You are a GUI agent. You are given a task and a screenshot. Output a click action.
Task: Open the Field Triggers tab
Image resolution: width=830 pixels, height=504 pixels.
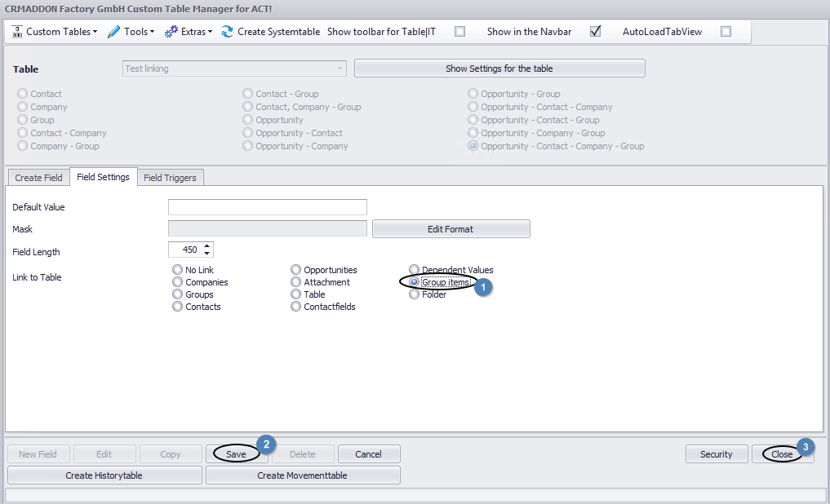[170, 178]
